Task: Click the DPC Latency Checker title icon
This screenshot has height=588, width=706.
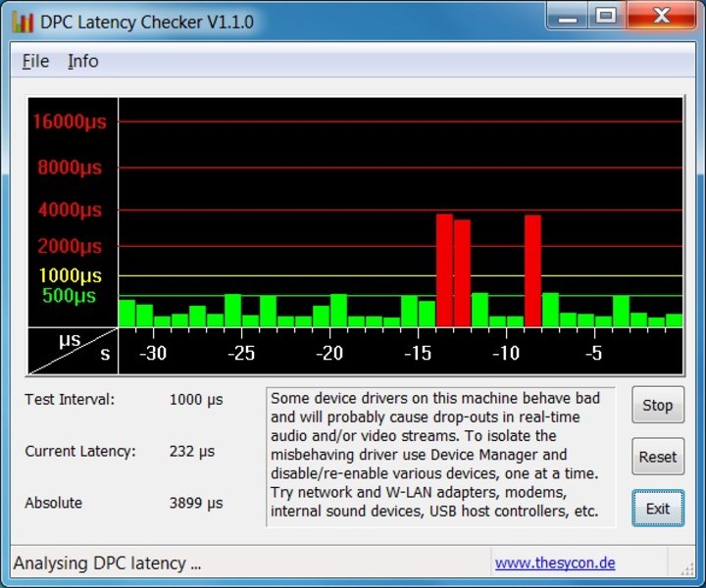Action: [23, 22]
